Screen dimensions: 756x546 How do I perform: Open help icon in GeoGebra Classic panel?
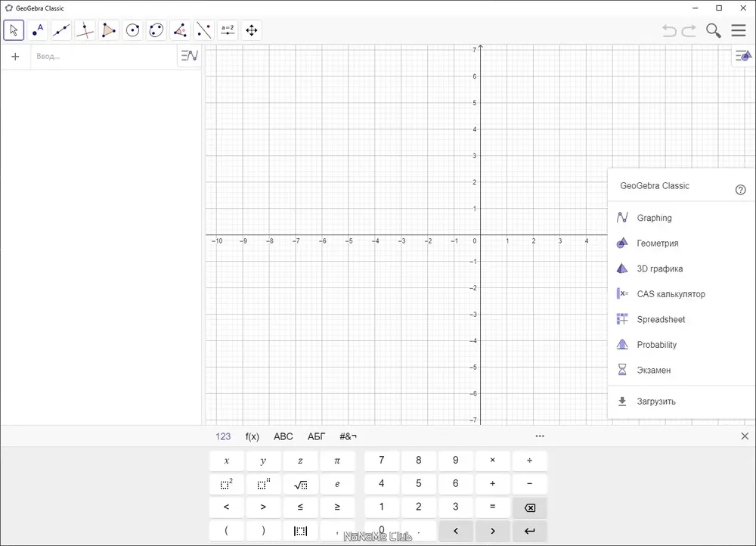coord(741,190)
